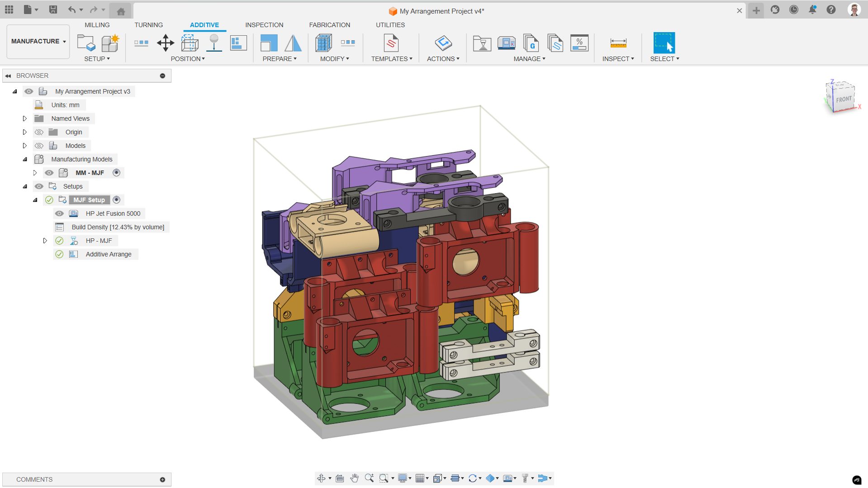This screenshot has width=868, height=488.
Task: Click the New Setup icon
Action: tap(85, 43)
